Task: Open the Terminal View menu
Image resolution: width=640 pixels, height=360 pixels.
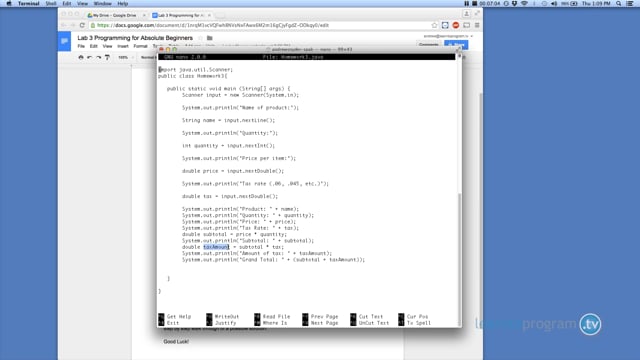Action: (82, 3)
